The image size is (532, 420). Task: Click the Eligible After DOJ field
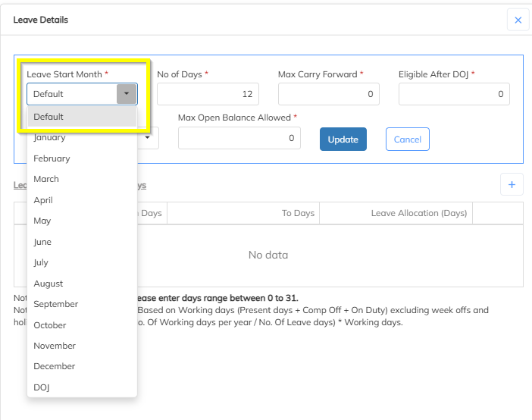click(454, 94)
